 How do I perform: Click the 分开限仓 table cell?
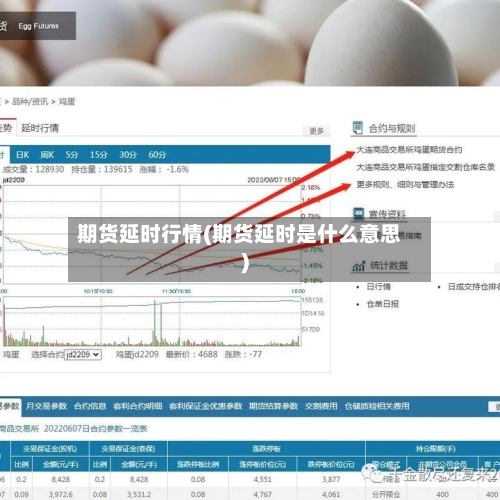pyautogui.click(x=386, y=494)
